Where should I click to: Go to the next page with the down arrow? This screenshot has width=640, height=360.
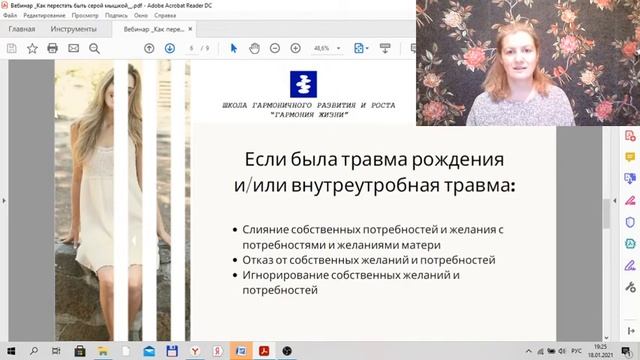tap(170, 48)
